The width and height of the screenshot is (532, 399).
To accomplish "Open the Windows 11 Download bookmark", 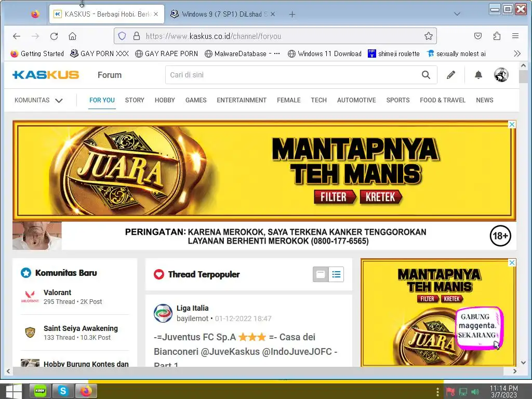I will [x=325, y=54].
